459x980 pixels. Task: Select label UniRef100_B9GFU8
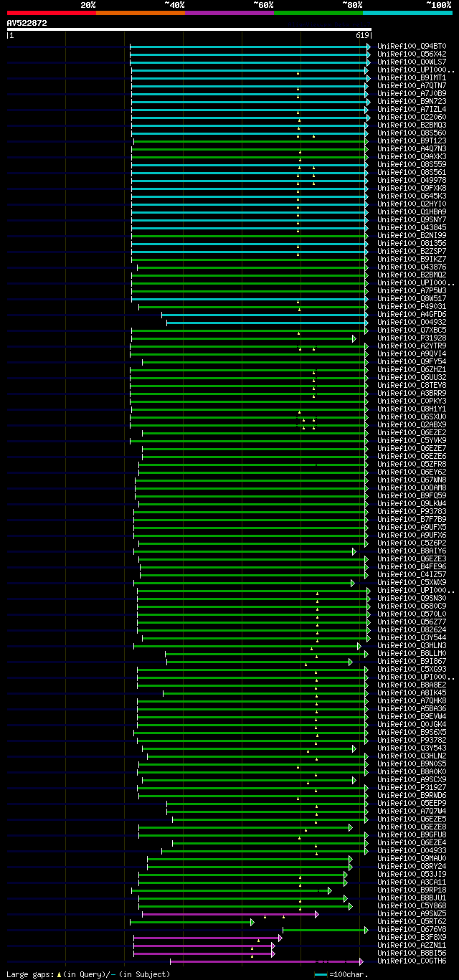pyautogui.click(x=412, y=835)
